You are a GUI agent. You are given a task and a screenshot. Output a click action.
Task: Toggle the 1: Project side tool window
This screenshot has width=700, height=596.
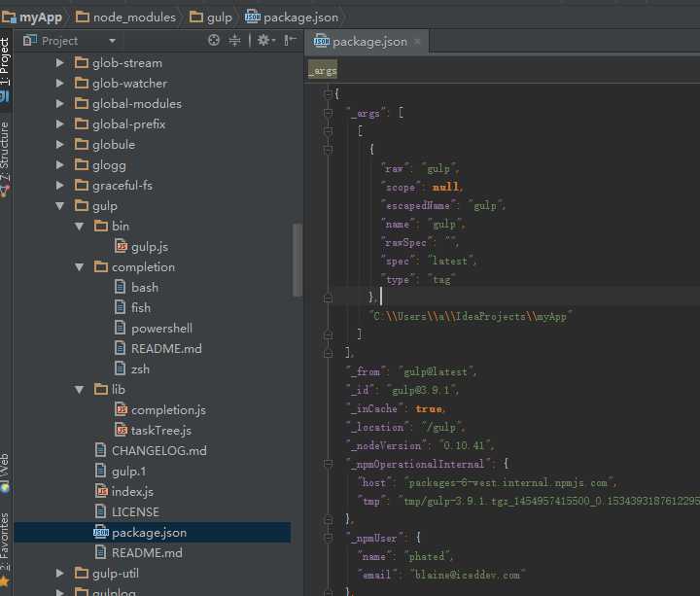[x=5, y=60]
